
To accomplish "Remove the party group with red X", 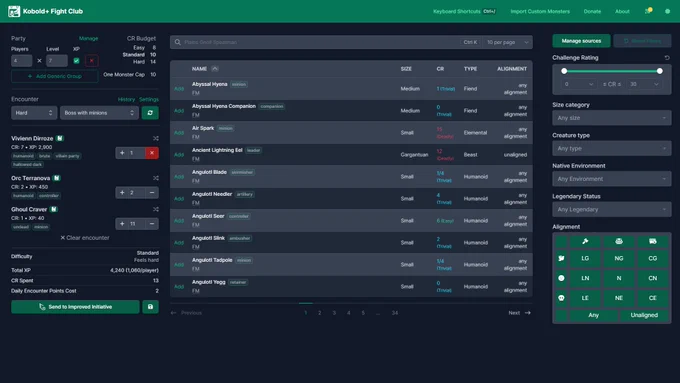I will 92,61.
